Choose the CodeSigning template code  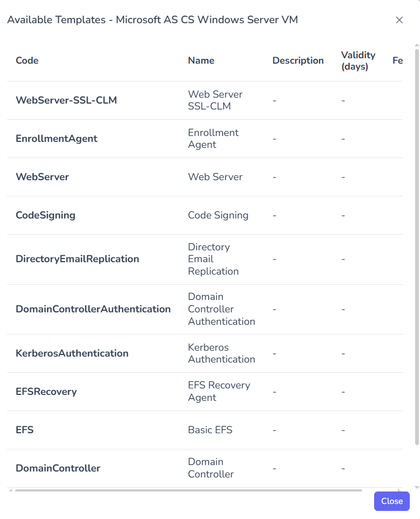(x=45, y=215)
